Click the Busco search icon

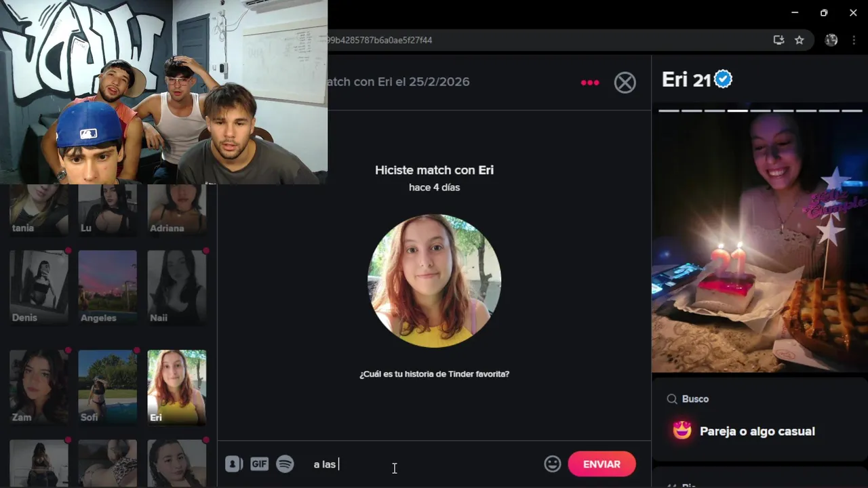672,399
